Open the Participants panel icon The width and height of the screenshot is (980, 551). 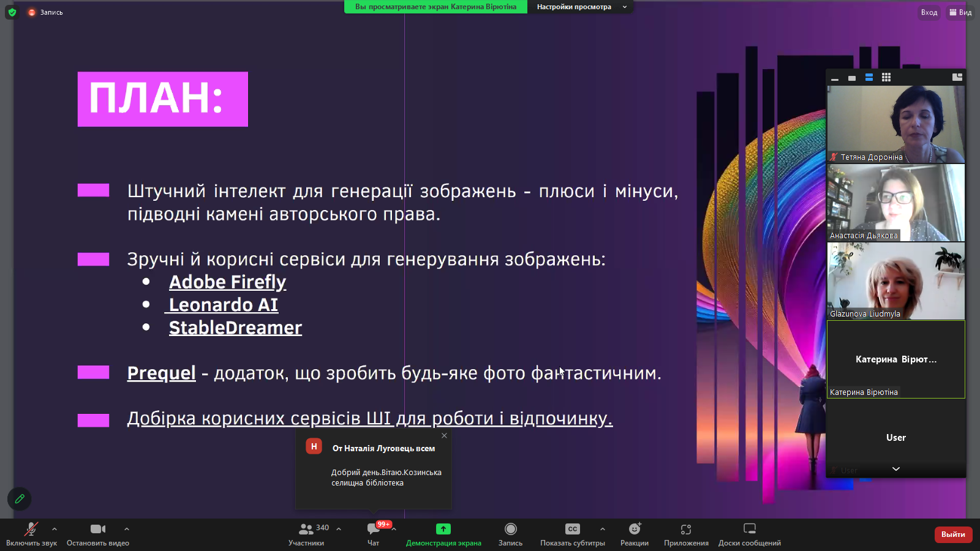click(306, 530)
